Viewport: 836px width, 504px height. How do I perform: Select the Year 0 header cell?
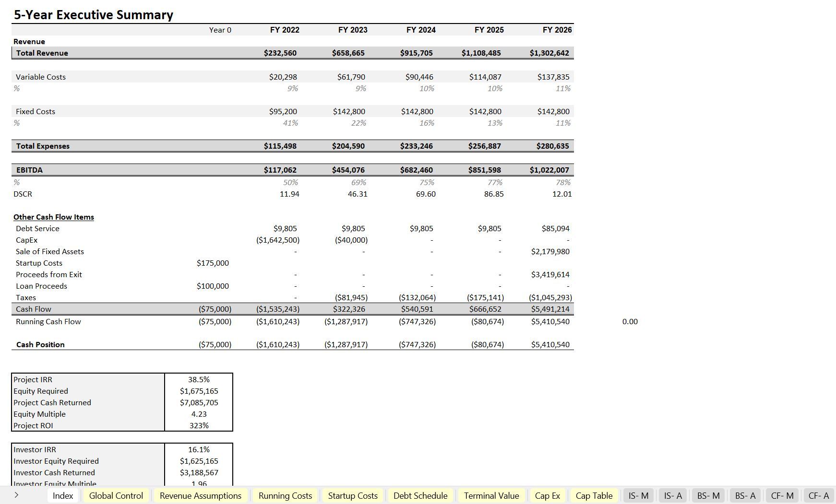click(x=220, y=30)
